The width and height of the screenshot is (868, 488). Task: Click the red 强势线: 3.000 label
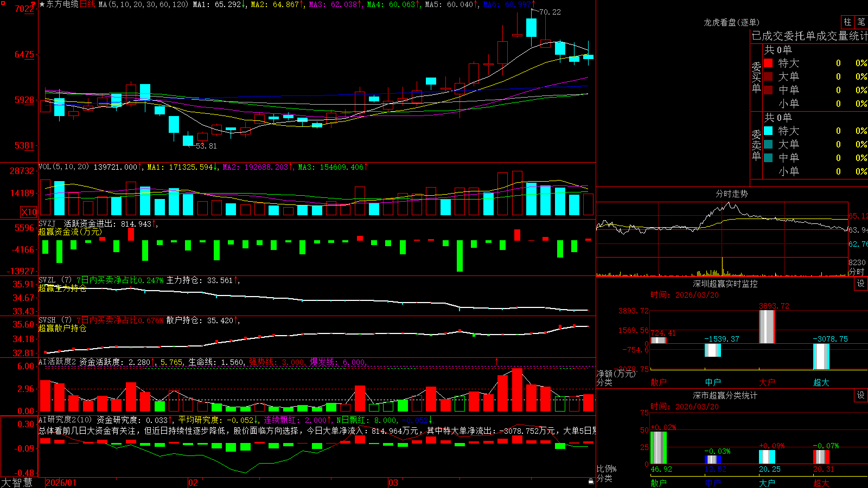click(x=277, y=362)
